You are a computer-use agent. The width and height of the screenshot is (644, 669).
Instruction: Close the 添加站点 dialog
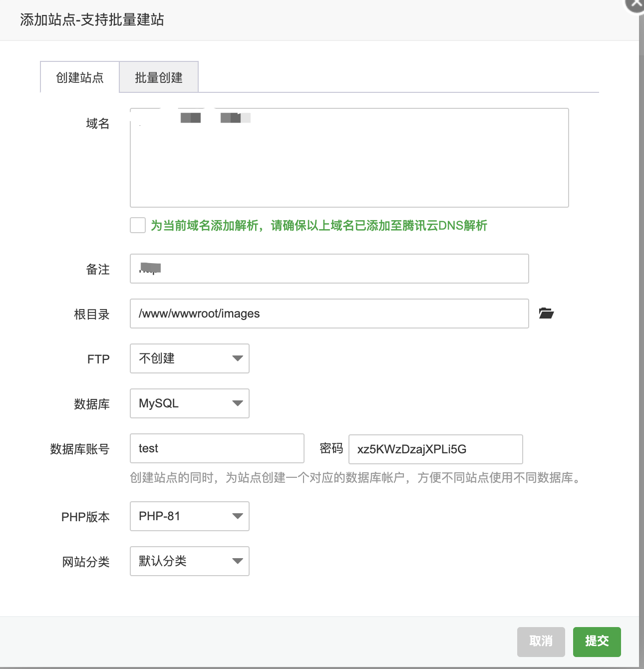636,4
